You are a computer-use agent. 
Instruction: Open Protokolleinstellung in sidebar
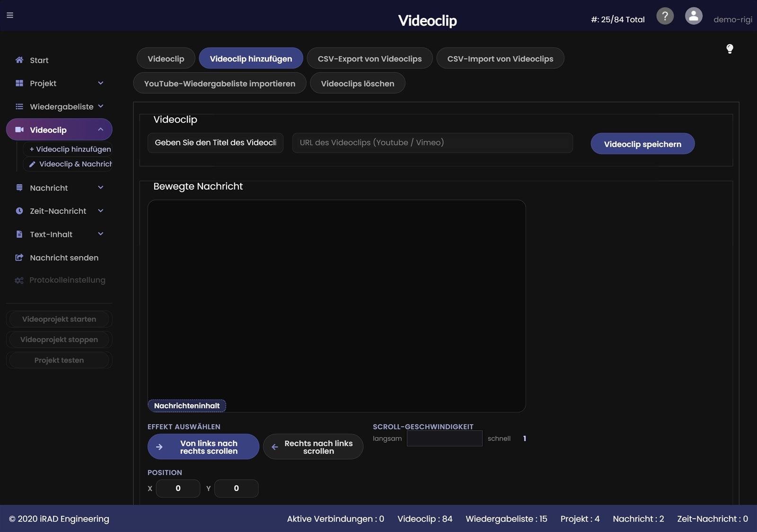coord(59,280)
